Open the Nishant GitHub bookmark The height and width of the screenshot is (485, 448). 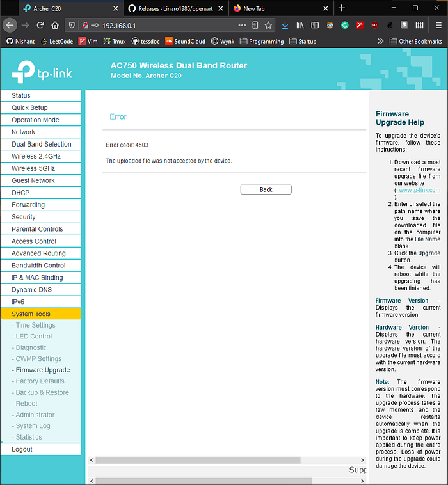click(20, 41)
